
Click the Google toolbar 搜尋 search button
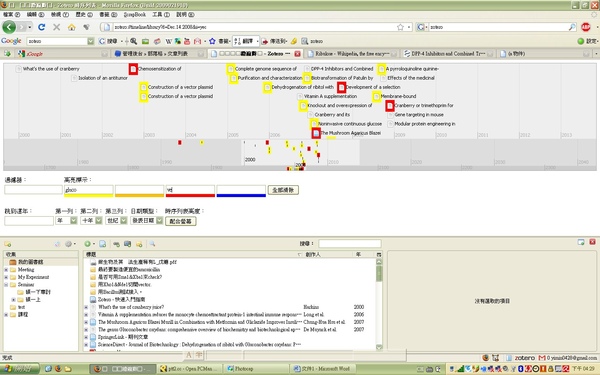tap(108, 41)
